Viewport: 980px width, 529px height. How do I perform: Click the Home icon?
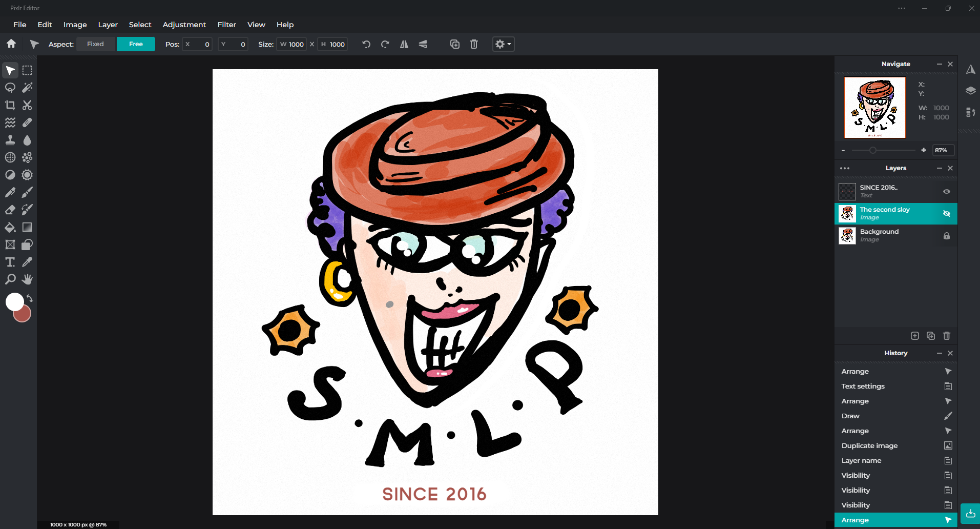click(11, 44)
